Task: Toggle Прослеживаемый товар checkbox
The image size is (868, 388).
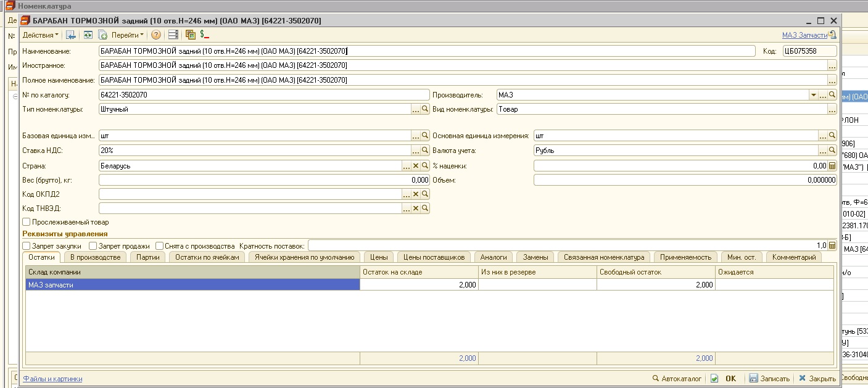Action: 27,222
